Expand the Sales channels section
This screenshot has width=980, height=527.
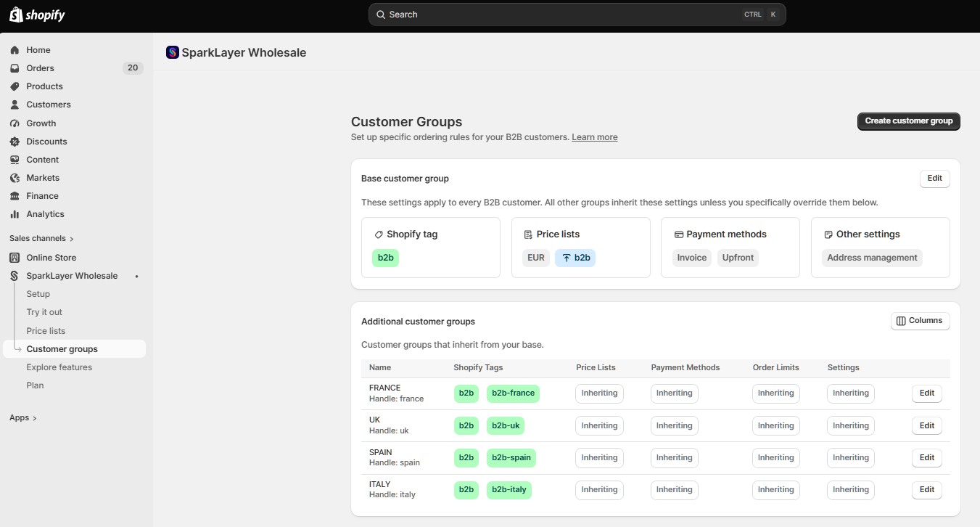click(x=41, y=238)
